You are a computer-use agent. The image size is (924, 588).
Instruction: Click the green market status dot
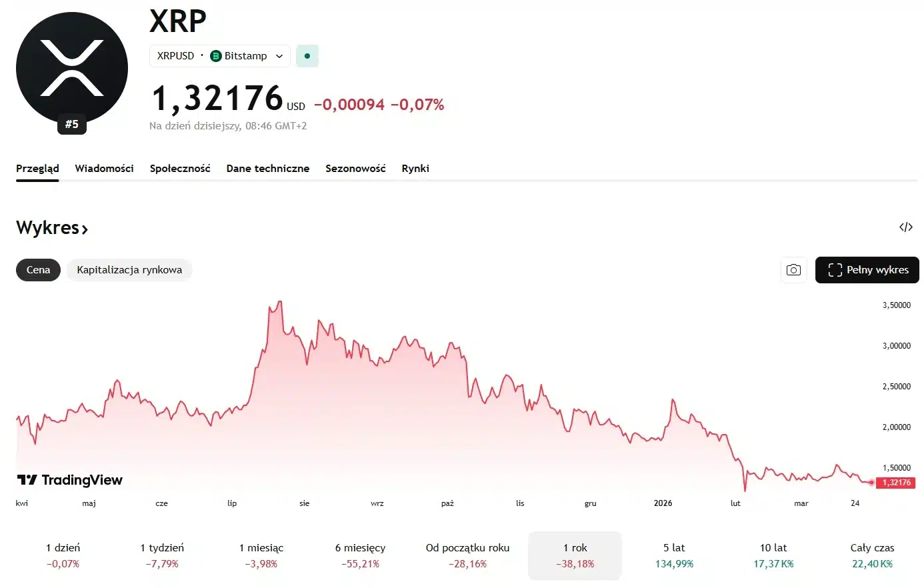[307, 56]
